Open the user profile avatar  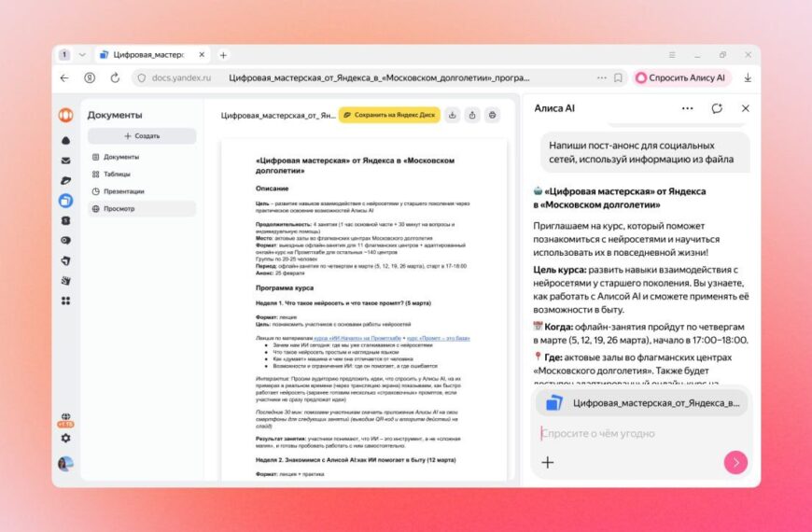pos(65,464)
